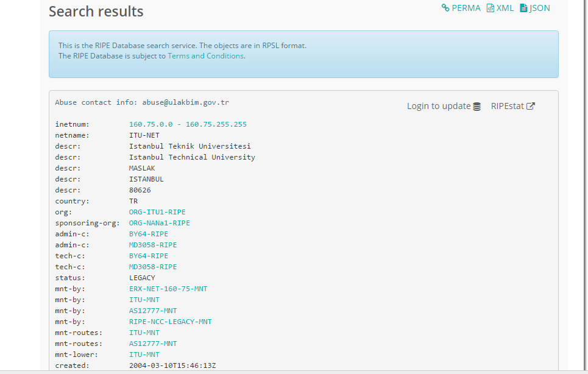Open admin-c MD3058-RIPE link
The width and height of the screenshot is (588, 374).
click(153, 245)
